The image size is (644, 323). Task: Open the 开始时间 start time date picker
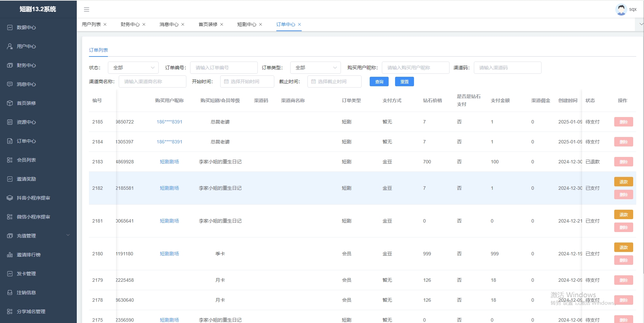[247, 82]
